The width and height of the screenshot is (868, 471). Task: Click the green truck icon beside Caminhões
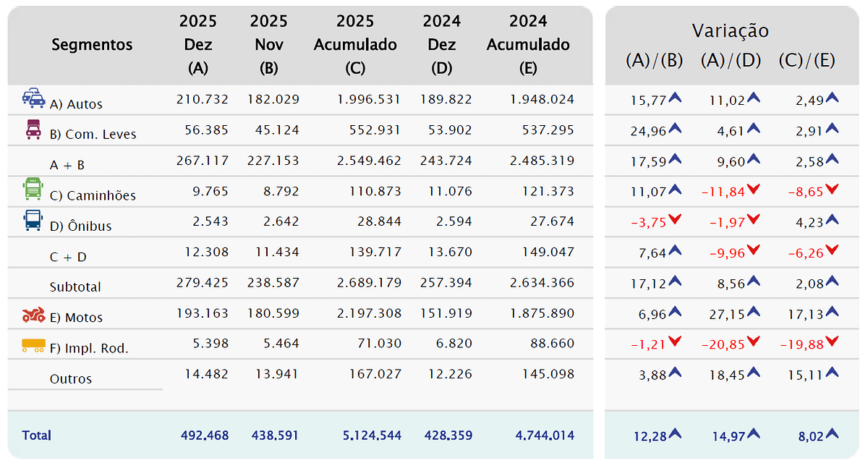tap(33, 190)
